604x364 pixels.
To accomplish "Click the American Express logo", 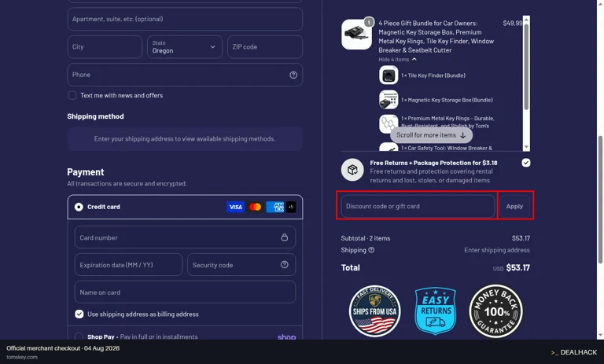I will pyautogui.click(x=275, y=207).
